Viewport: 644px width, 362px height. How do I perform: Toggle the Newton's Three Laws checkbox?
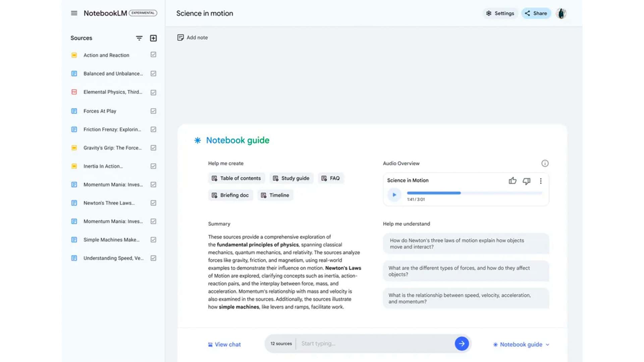153,203
